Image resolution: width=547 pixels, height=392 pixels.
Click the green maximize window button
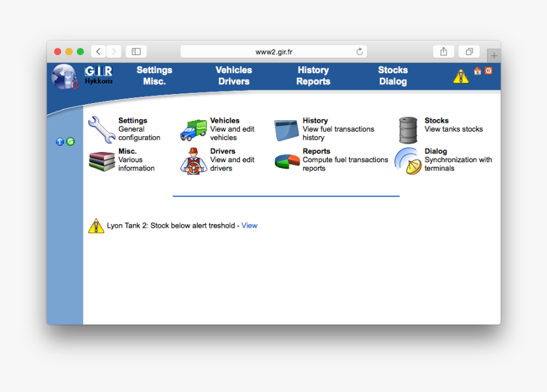click(x=80, y=52)
